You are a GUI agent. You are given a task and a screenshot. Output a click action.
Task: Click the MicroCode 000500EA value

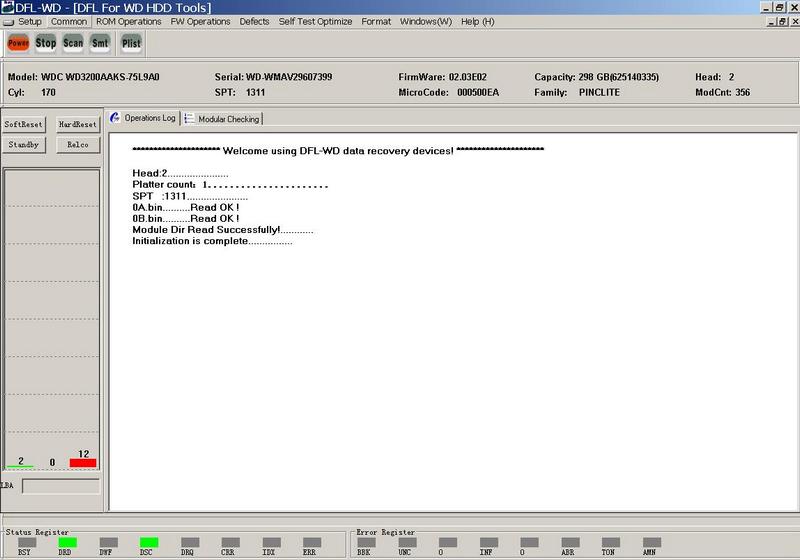[x=478, y=92]
